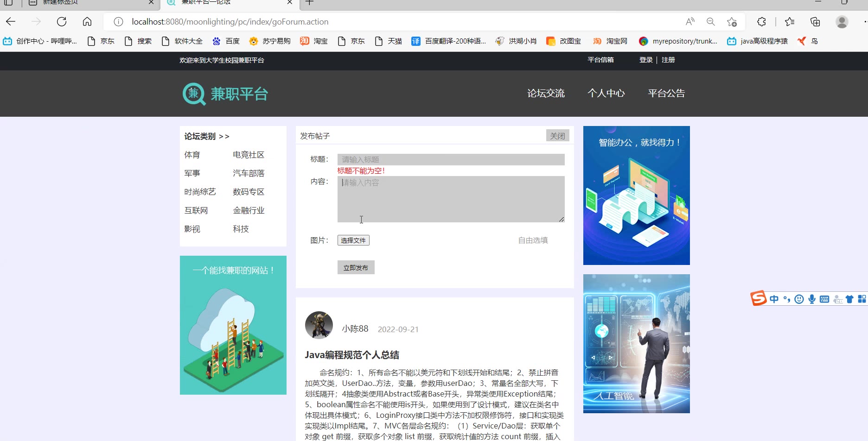Screen dimensions: 868x441
Task: Open the browser profile avatar icon
Action: pyautogui.click(x=842, y=22)
